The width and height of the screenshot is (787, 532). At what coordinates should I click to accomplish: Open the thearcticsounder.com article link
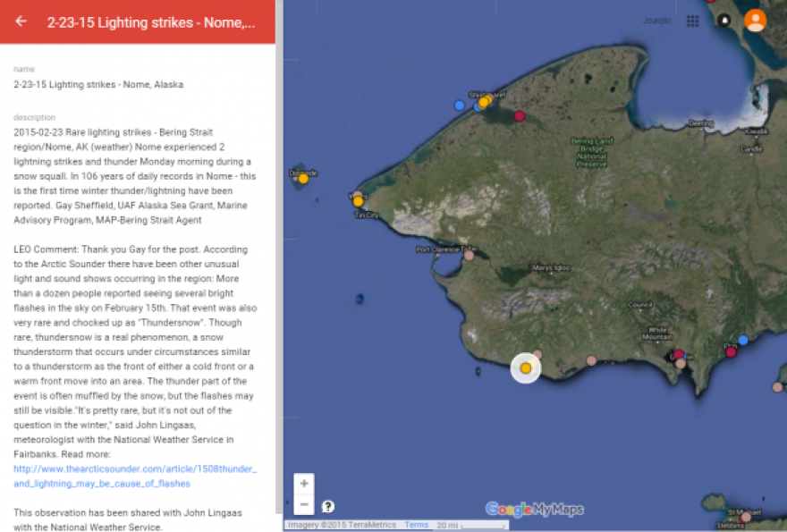click(135, 477)
